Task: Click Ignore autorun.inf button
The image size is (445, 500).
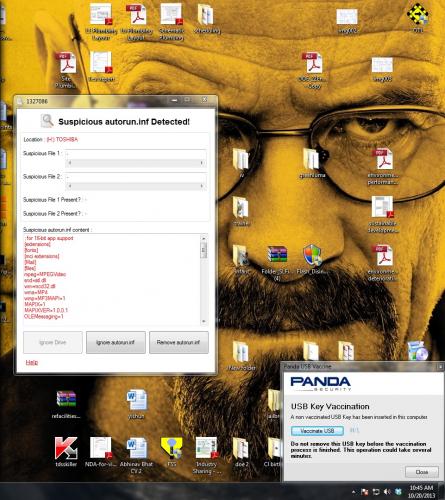Action: click(x=116, y=342)
